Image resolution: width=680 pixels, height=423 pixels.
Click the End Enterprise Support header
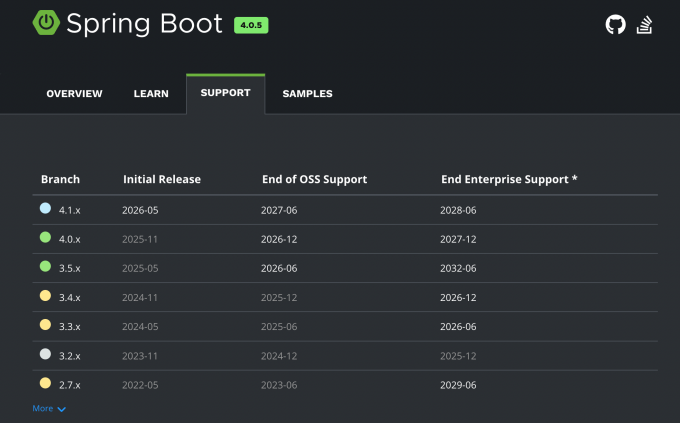click(x=509, y=180)
